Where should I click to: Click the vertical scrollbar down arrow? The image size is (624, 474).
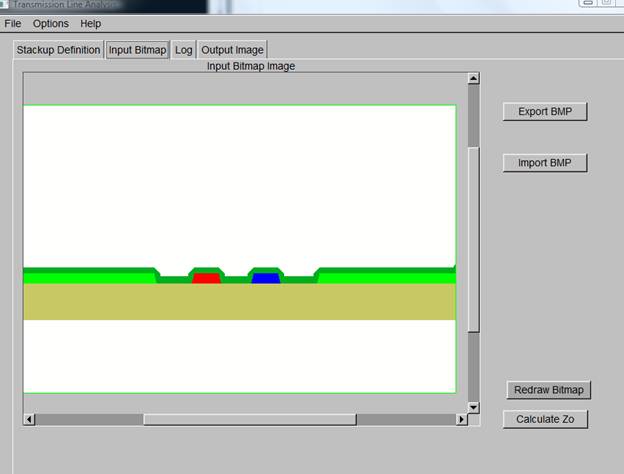point(474,406)
